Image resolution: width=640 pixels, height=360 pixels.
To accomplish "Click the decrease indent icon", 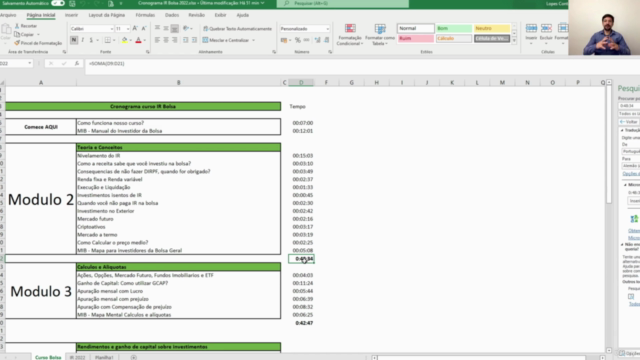I will tap(186, 40).
